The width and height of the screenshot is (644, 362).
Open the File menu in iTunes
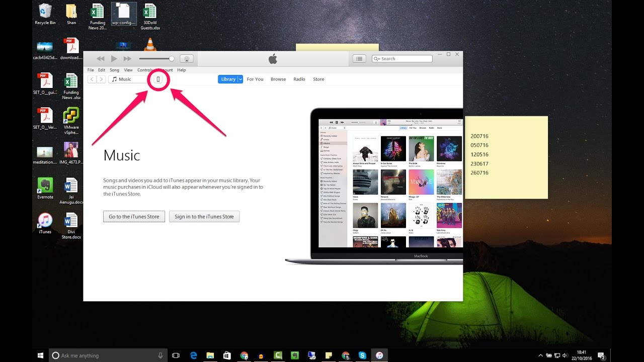click(91, 70)
